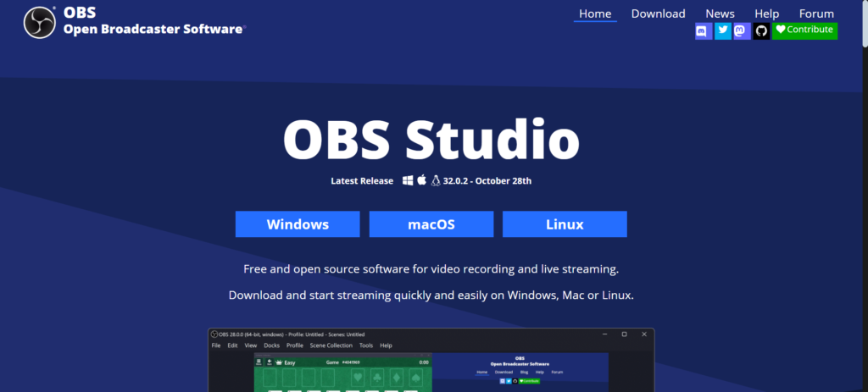Click the OBS 28.0.0 application screenshot image
Screen dimensions: 868x392
[x=431, y=364]
